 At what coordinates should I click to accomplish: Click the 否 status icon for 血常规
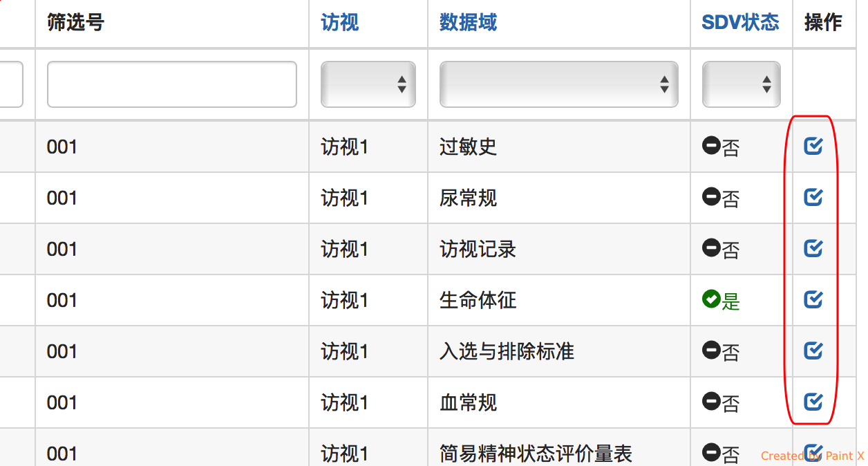point(711,402)
